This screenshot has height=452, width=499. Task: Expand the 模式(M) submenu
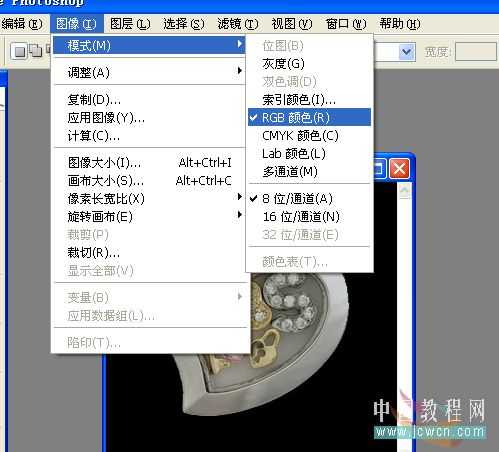pyautogui.click(x=149, y=45)
